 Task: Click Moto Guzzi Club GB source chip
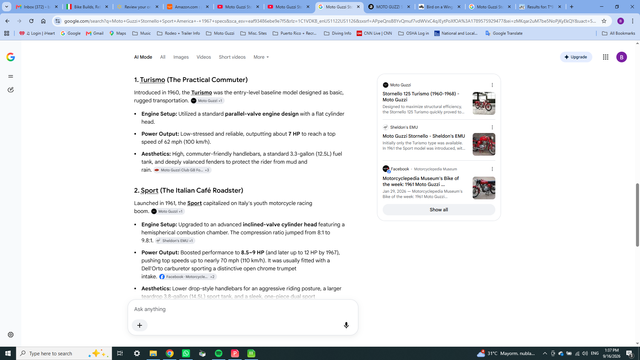[x=182, y=170]
